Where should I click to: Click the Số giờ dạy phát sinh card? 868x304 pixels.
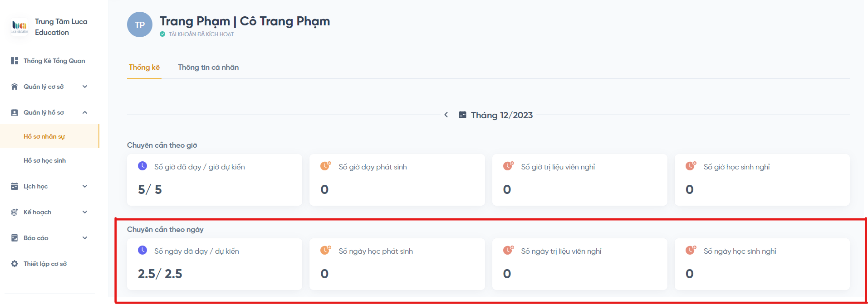[x=397, y=180]
